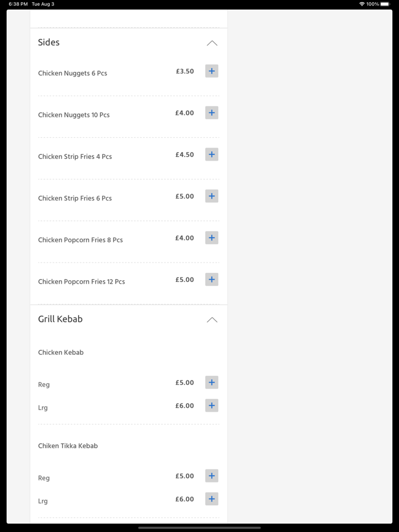Add Chicken Popcorn Fries 12 Pcs

tap(211, 280)
